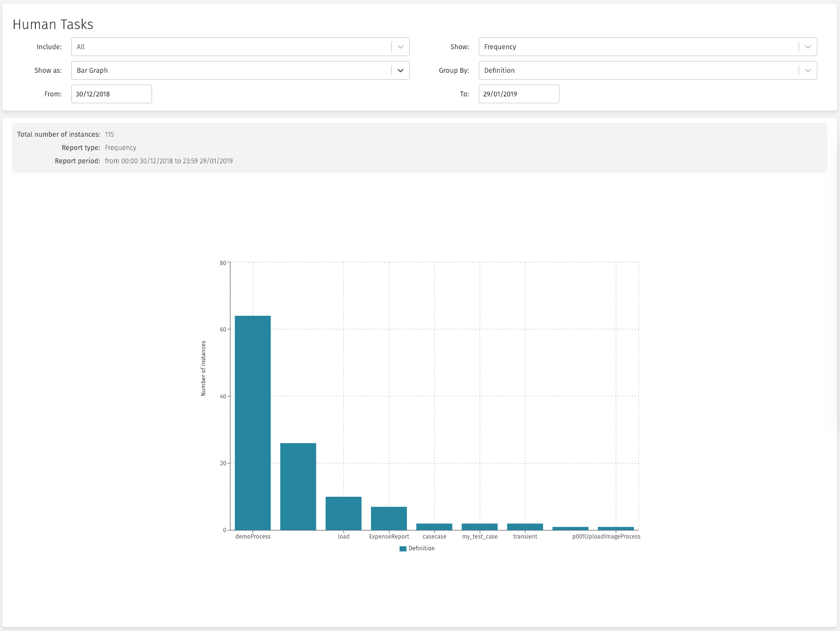This screenshot has height=631, width=840.
Task: Select the Bar Graph combo box
Action: 231,70
